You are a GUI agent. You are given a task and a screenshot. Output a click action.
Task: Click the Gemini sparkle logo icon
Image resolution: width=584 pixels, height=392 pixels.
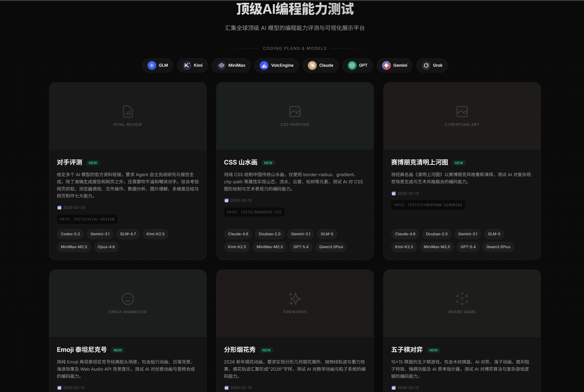pyautogui.click(x=386, y=65)
